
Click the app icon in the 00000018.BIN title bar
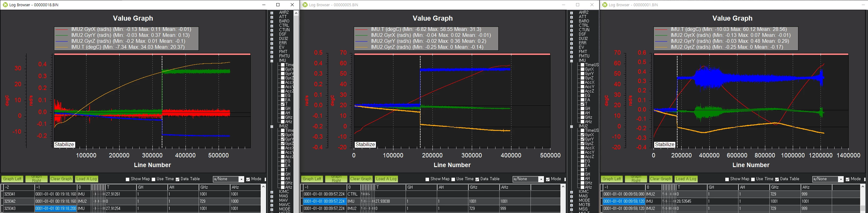click(5, 5)
